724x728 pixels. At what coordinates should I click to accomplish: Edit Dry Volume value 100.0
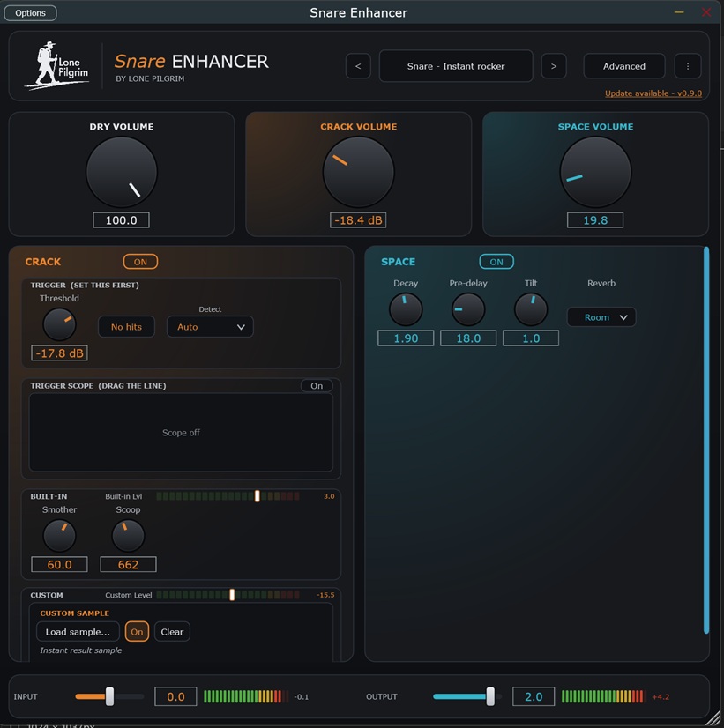121,220
